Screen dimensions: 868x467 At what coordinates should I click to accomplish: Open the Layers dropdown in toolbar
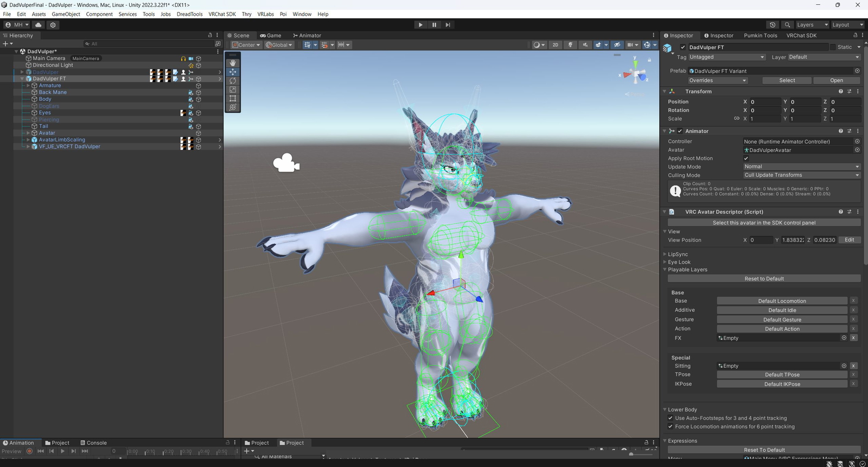[x=812, y=25]
